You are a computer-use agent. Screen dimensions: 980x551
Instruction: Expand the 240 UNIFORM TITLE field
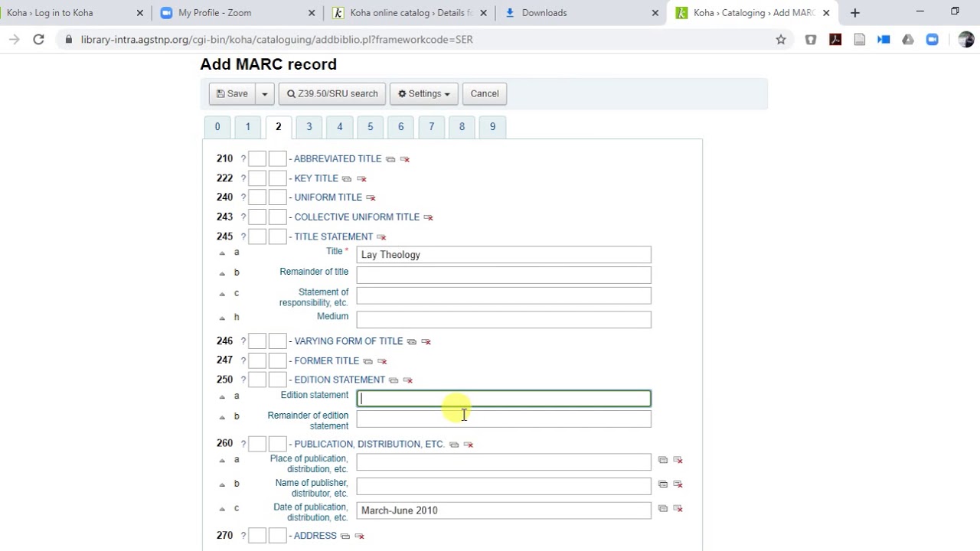point(328,197)
